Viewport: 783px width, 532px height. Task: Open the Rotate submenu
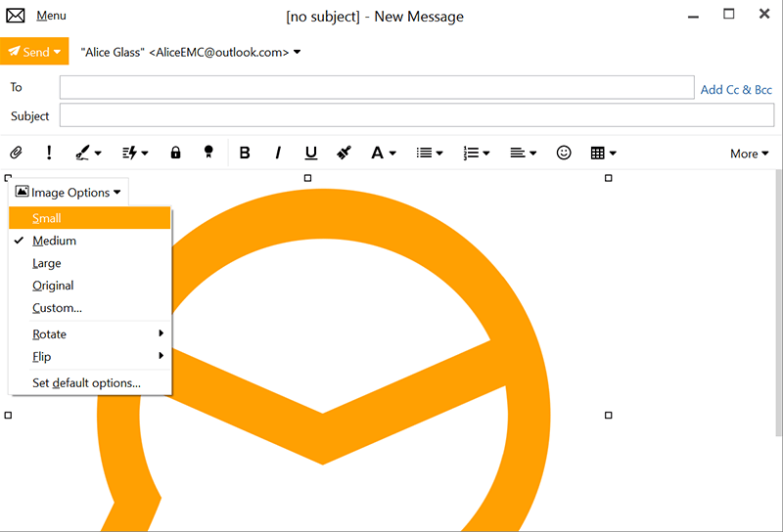(90, 333)
